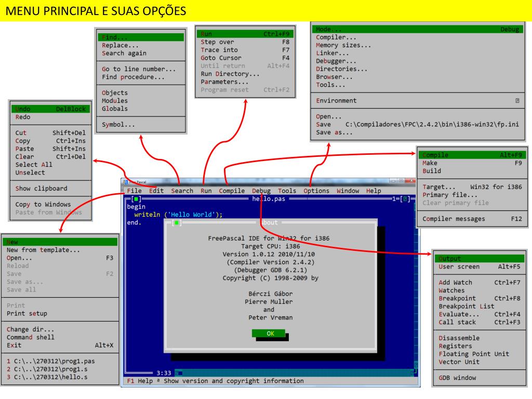Viewport: 532px width, 399px height.
Task: Choose Select All in the Edit menu
Action: (51, 165)
